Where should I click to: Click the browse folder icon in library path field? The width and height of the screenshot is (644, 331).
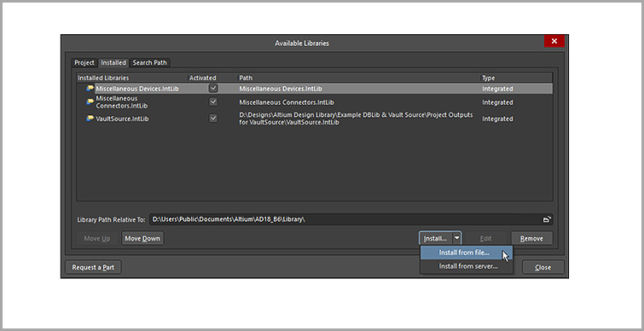click(x=546, y=220)
